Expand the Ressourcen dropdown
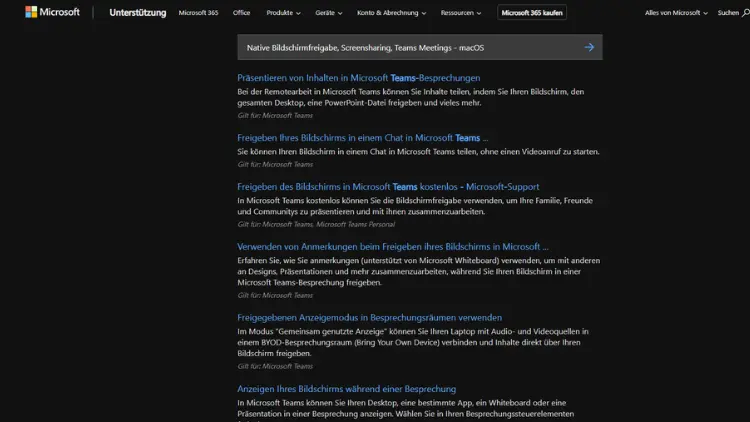750x422 pixels. click(x=461, y=13)
